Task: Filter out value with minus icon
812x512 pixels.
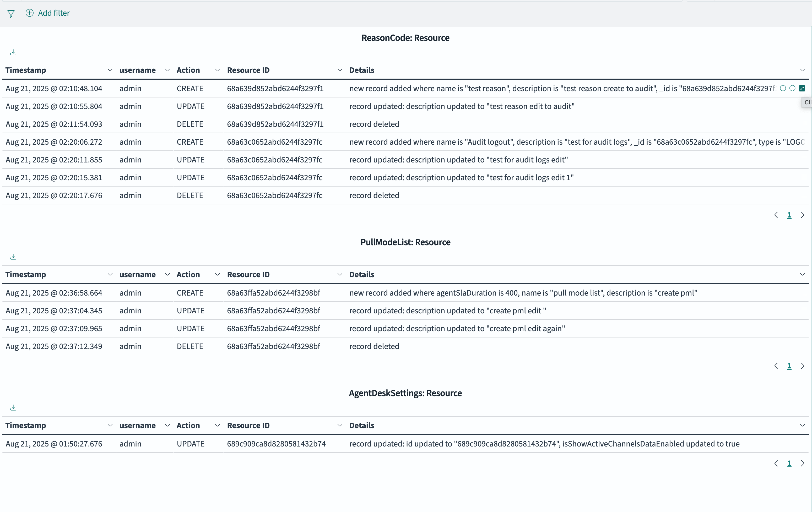Action: 792,88
